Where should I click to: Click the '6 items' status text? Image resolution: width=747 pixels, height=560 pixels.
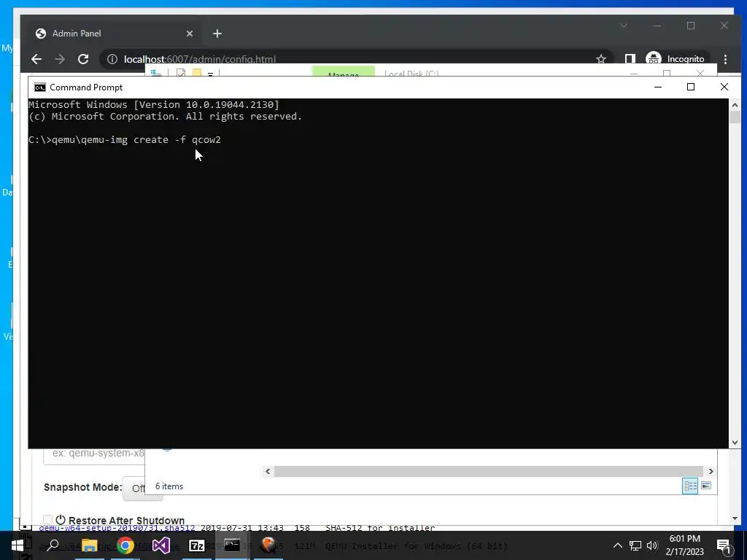coord(169,486)
